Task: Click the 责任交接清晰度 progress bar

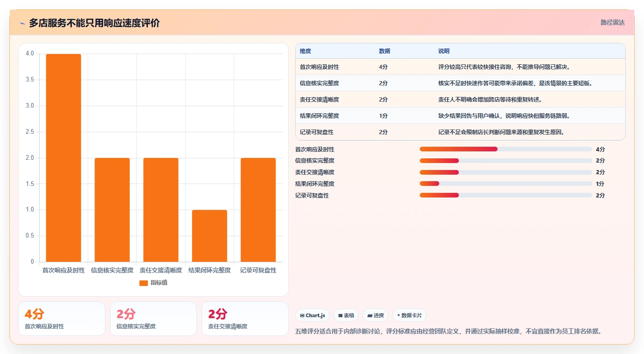Action: click(x=506, y=172)
